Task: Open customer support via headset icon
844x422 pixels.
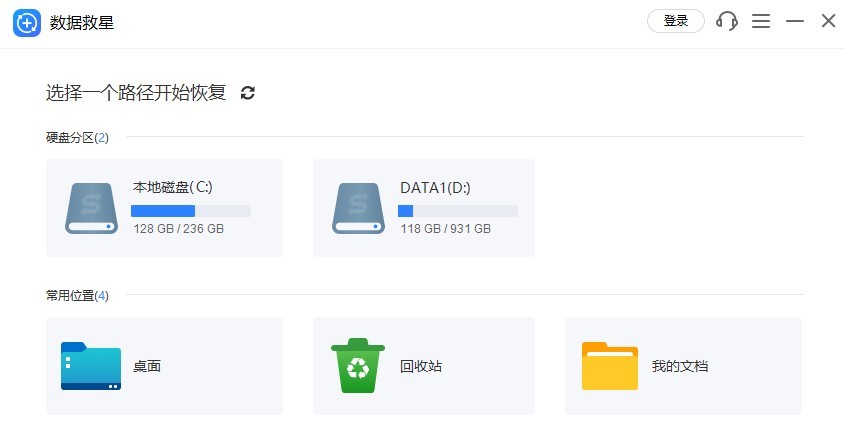Action: click(x=727, y=21)
